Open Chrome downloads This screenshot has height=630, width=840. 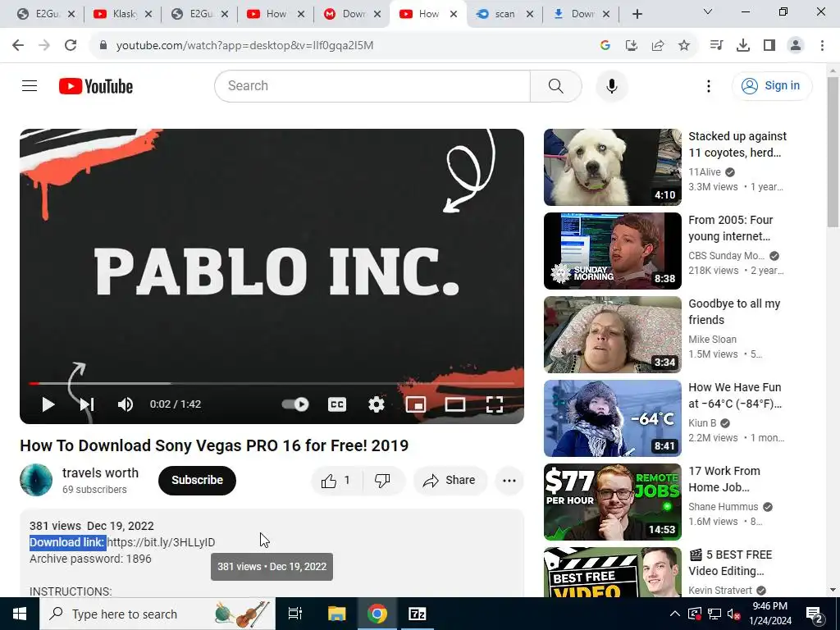743,46
